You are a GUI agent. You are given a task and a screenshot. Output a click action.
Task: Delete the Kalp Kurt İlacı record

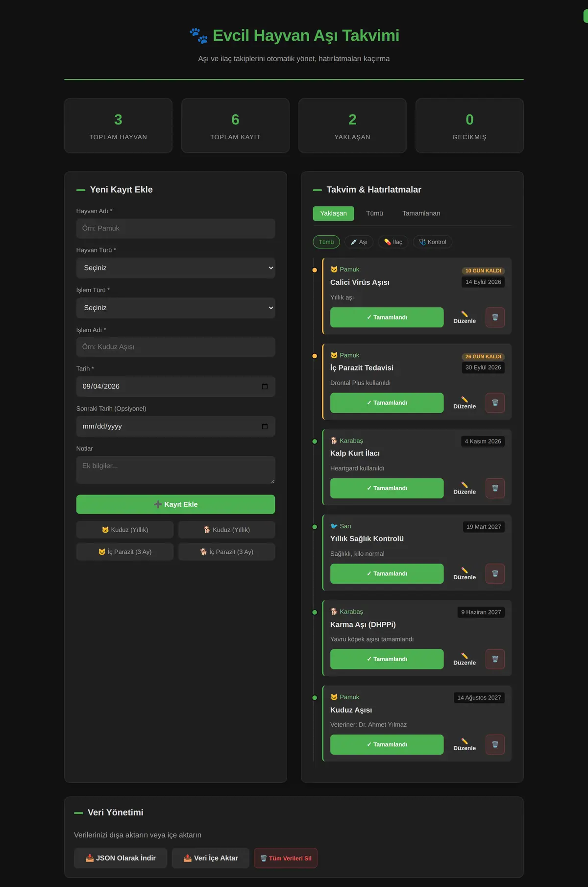coord(495,488)
